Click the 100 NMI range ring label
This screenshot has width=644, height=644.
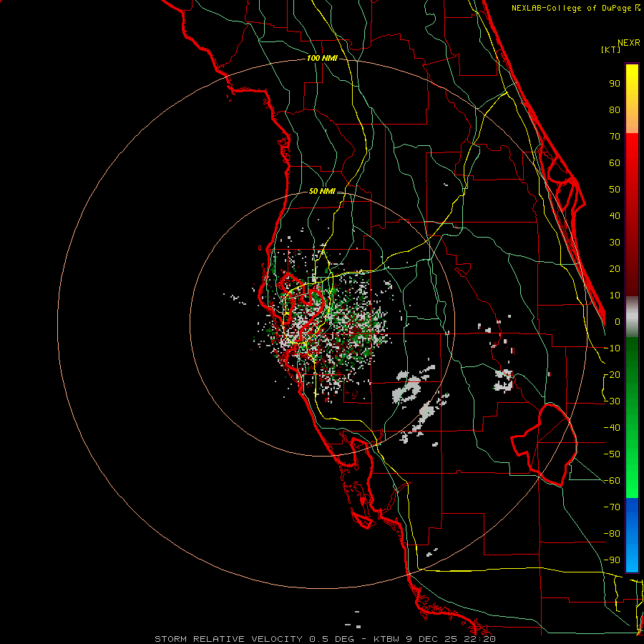pyautogui.click(x=322, y=59)
